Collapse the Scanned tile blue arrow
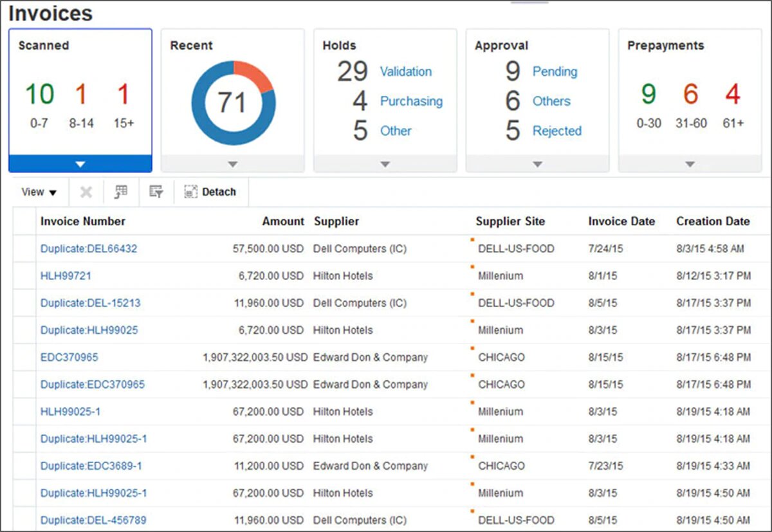The height and width of the screenshot is (532, 772). [80, 164]
